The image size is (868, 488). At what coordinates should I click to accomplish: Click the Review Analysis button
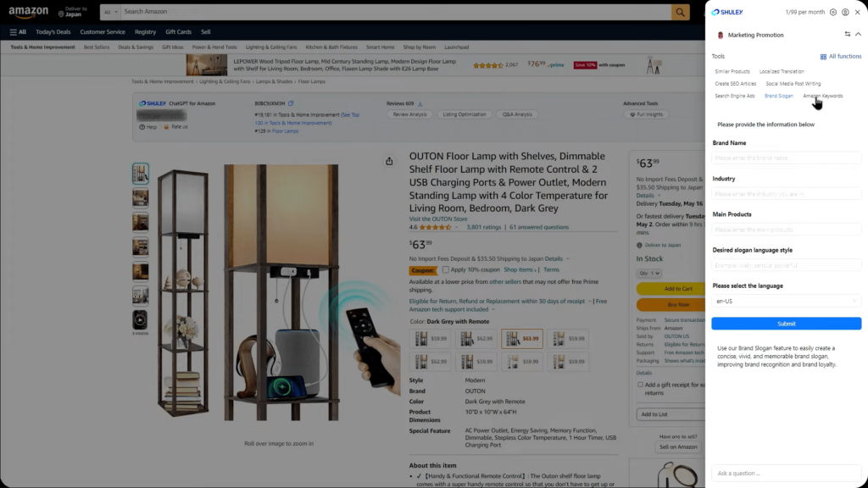pos(409,114)
